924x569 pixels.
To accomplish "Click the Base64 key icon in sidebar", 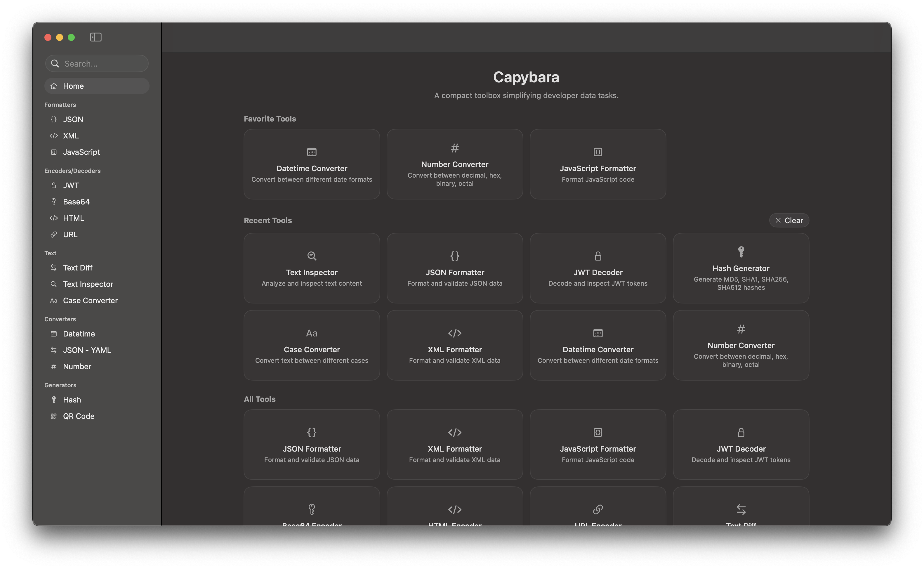I will (x=54, y=202).
